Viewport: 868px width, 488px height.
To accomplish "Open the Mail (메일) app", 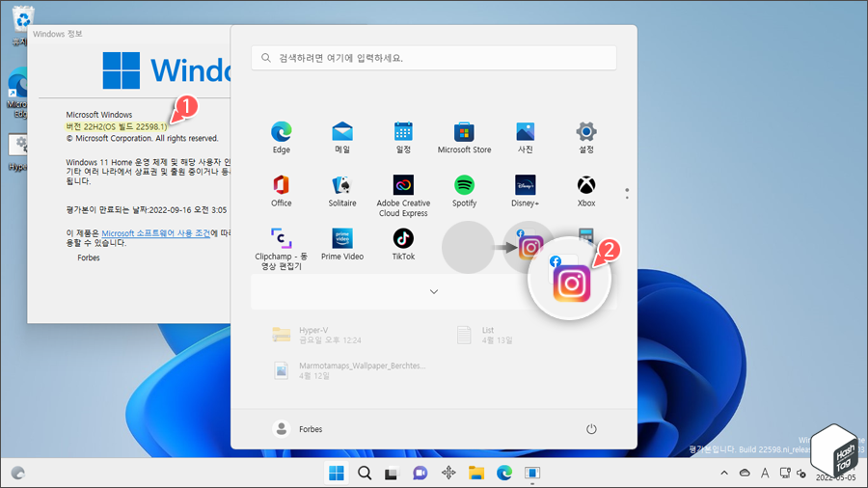I will [x=342, y=137].
